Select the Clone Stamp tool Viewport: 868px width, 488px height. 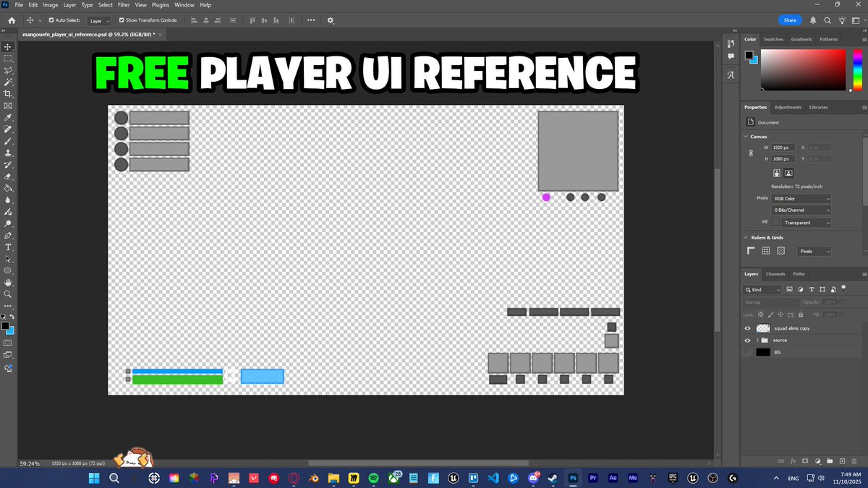click(8, 153)
